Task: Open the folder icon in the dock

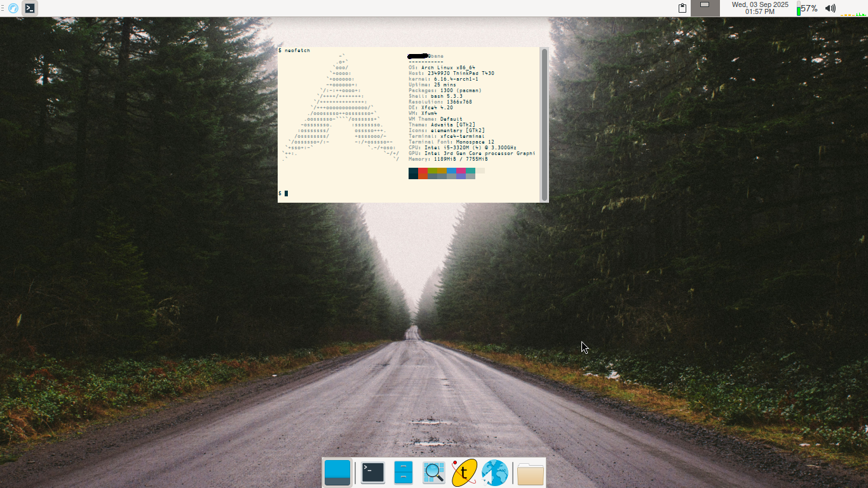Action: pos(531,474)
